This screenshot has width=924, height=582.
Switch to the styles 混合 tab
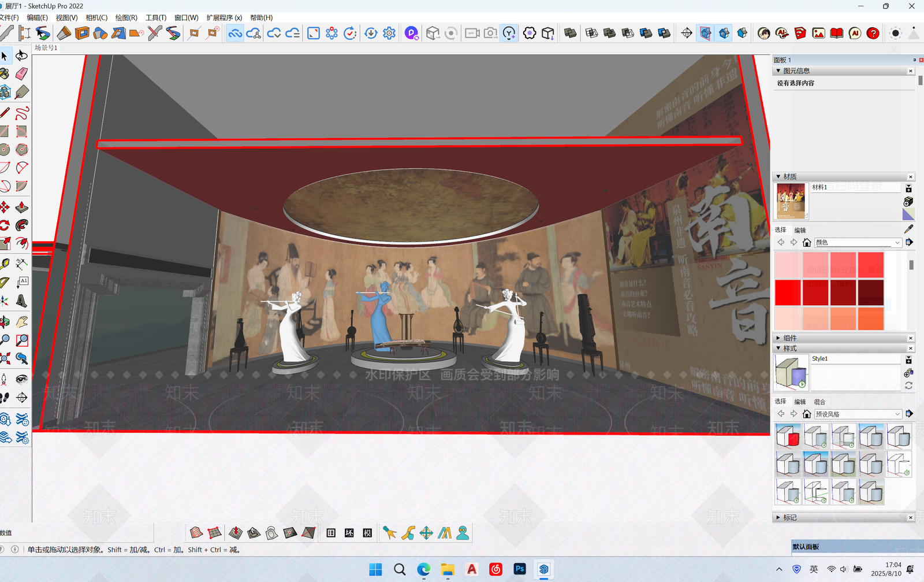(819, 402)
